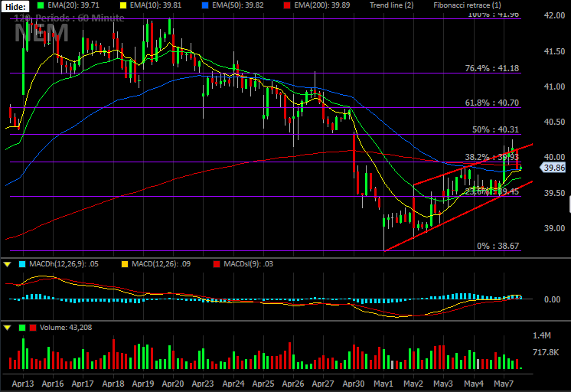Click the 76.4% : 41.18 Fibonacci label
The image size is (571, 392).
click(x=492, y=68)
